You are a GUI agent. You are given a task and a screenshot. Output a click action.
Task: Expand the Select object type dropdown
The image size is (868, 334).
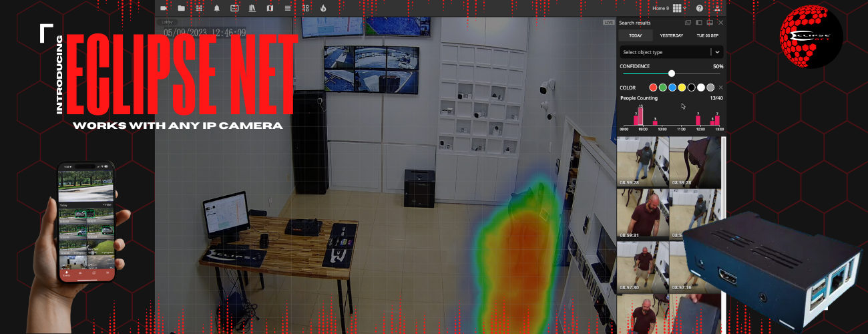coord(664,52)
